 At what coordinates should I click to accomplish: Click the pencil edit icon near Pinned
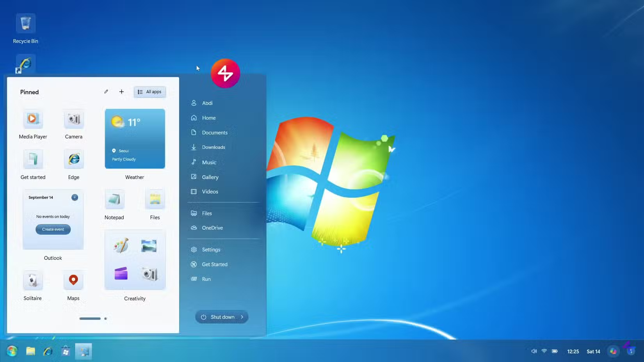coord(106,92)
